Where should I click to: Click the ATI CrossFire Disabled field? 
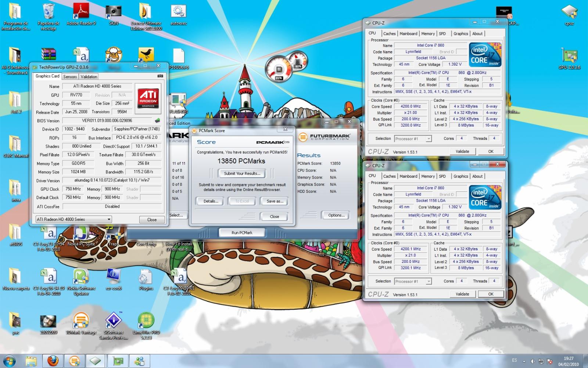[x=112, y=206]
